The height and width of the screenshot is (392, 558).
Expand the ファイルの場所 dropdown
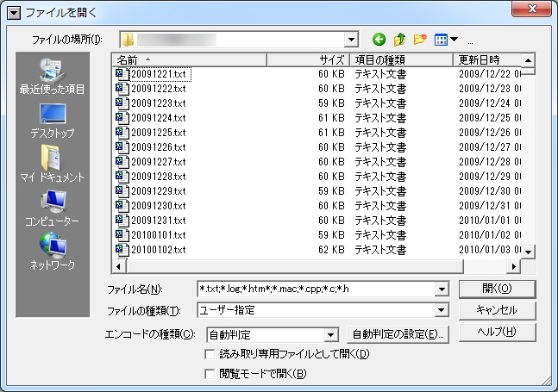351,40
